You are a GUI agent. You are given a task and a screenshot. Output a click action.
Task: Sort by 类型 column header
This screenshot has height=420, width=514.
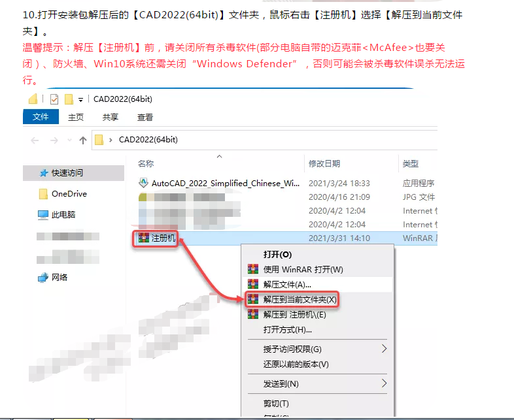411,164
